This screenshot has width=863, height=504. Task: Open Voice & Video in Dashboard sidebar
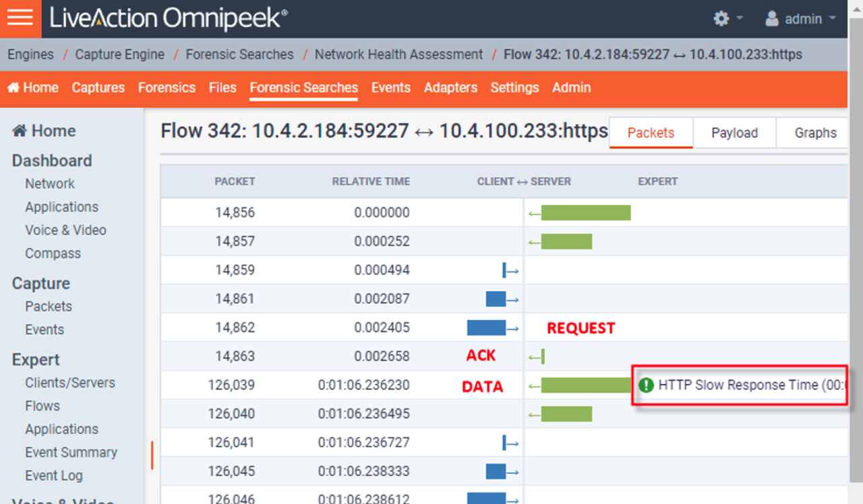click(x=65, y=230)
